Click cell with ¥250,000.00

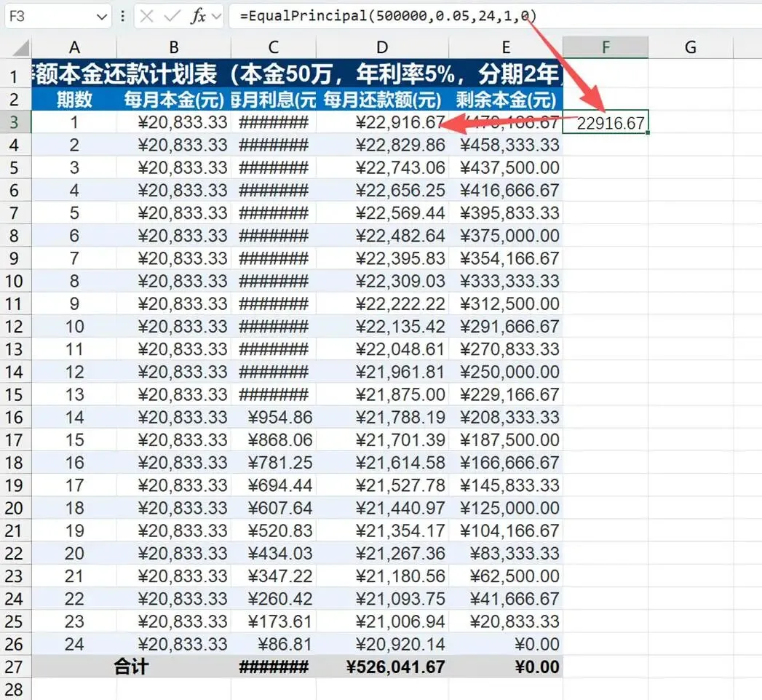click(505, 372)
